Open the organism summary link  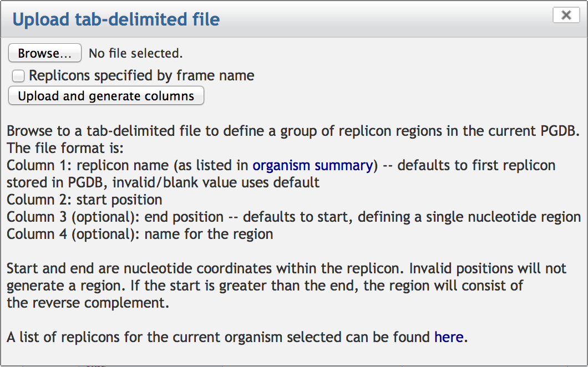[x=313, y=165]
